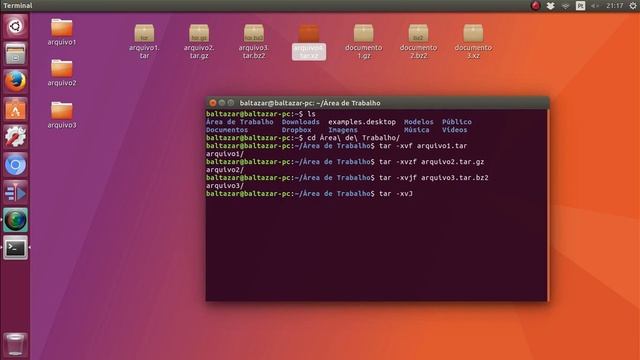This screenshot has height=360, width=640.
Task: Click 'Vídeos' in ls output
Action: point(455,130)
